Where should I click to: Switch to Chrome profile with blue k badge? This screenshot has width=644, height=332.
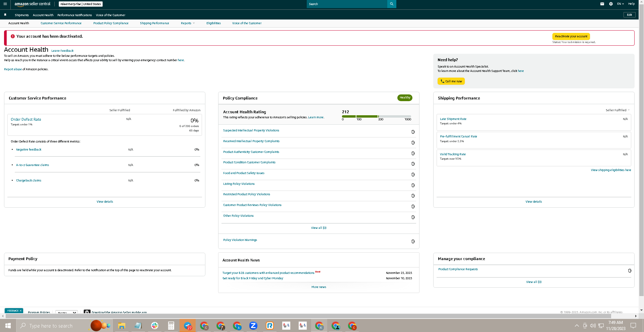click(237, 326)
